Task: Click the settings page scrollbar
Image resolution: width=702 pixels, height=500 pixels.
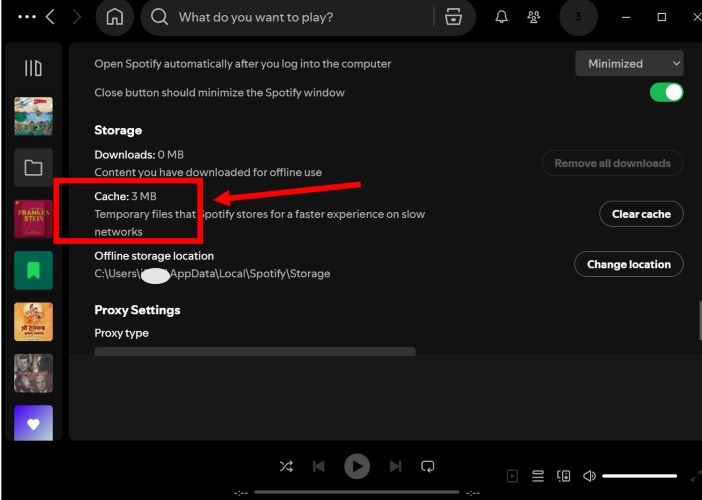Action: click(x=700, y=321)
